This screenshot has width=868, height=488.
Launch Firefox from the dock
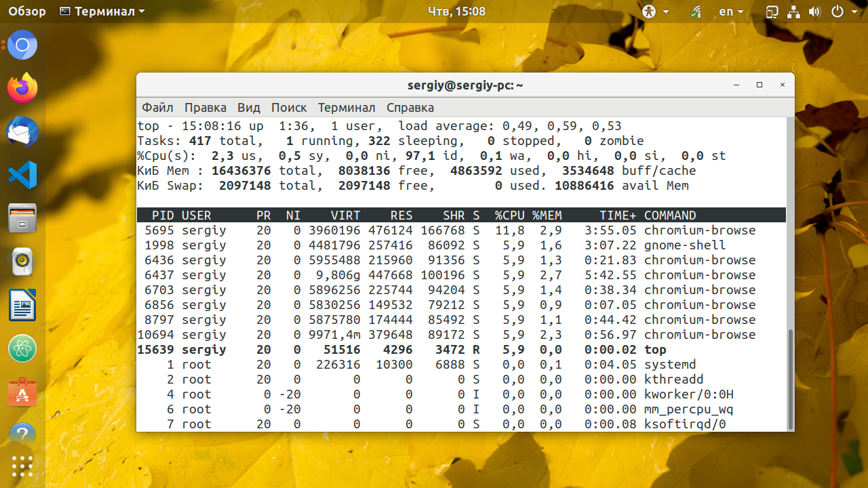(x=22, y=89)
